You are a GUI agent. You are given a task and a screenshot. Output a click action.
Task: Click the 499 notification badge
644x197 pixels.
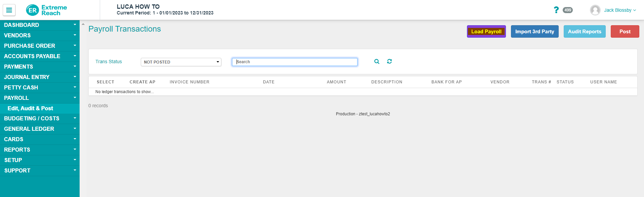pyautogui.click(x=568, y=10)
